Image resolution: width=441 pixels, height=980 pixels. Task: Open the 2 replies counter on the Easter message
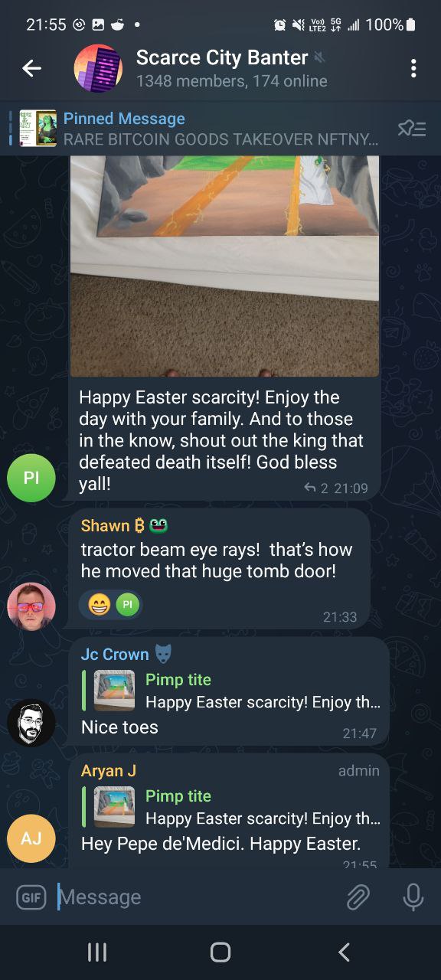[316, 488]
